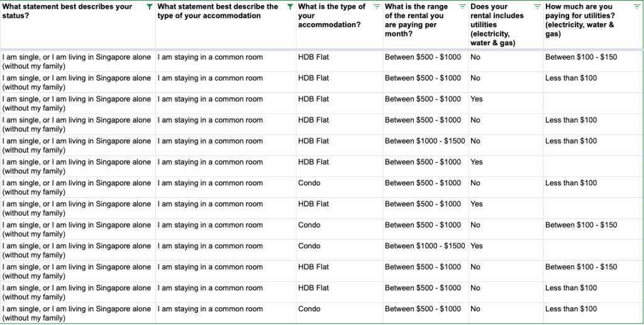Select the empty utilities cell in third row
Viewport: 644px width, 325px height.
(593, 103)
